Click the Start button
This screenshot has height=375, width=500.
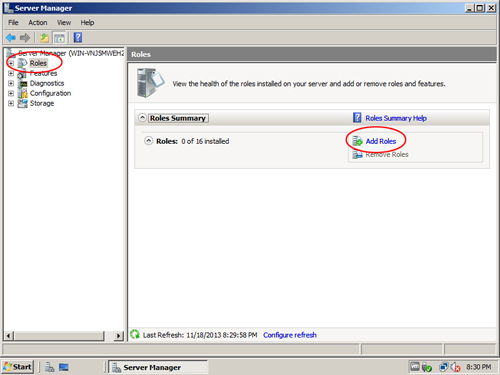[18, 367]
